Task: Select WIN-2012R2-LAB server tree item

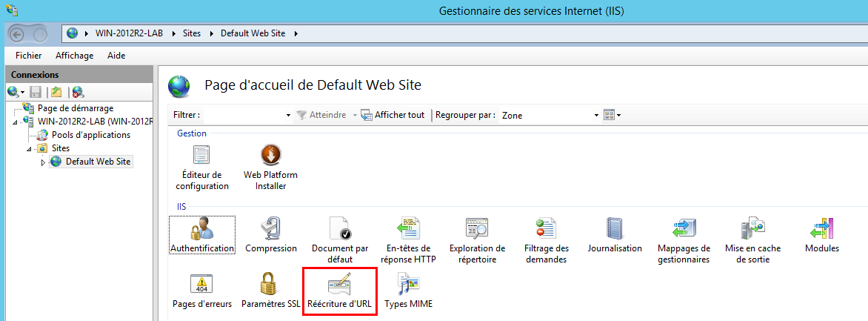Action: (x=95, y=122)
